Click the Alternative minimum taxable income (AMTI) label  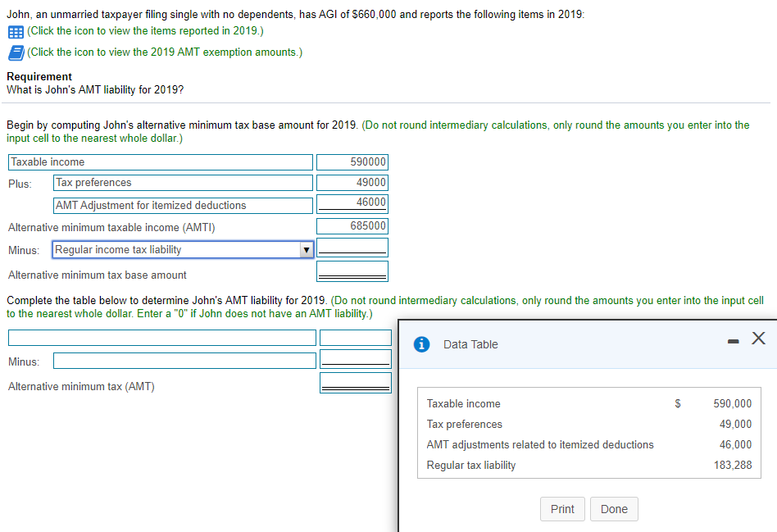(x=111, y=228)
